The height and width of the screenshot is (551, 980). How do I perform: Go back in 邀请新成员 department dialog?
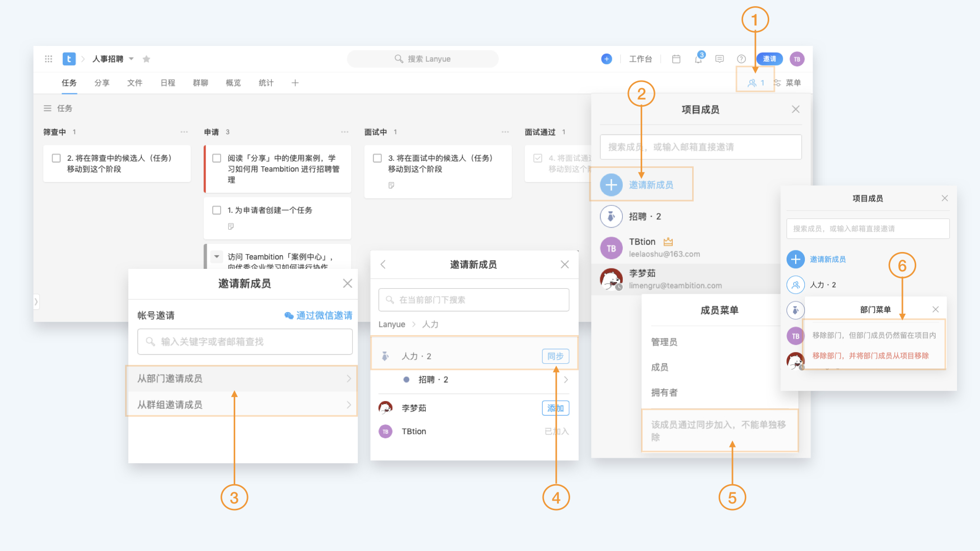click(x=383, y=264)
